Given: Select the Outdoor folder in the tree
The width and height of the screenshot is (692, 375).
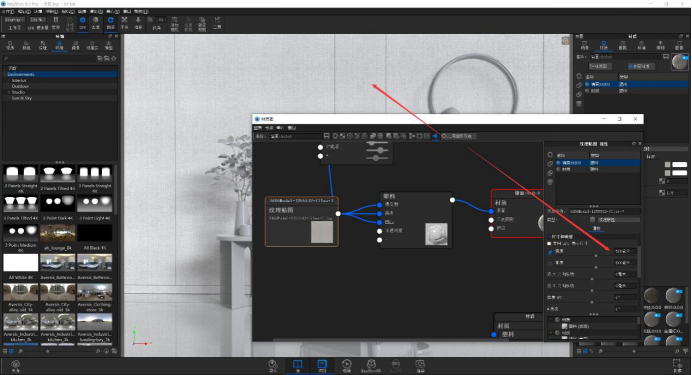Looking at the screenshot, I should 20,86.
